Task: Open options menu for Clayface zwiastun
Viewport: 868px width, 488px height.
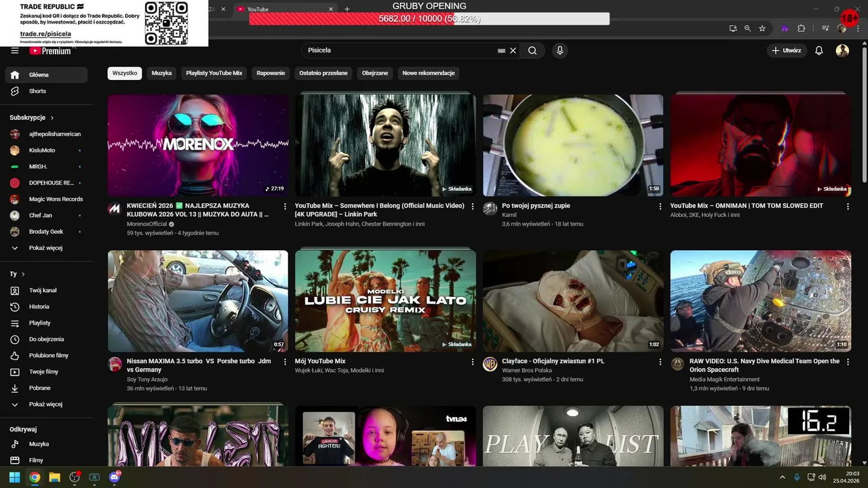Action: pyautogui.click(x=660, y=362)
